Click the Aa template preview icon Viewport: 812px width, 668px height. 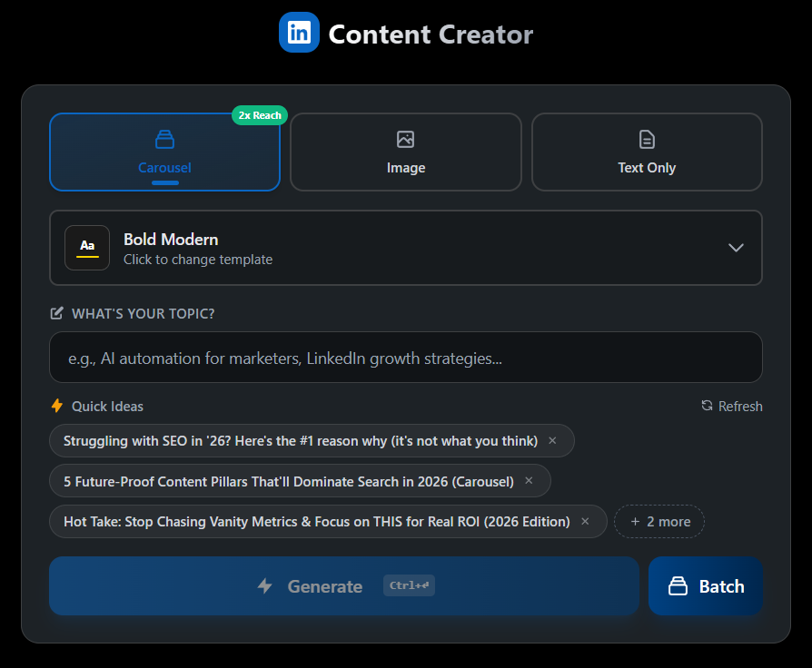(x=87, y=247)
